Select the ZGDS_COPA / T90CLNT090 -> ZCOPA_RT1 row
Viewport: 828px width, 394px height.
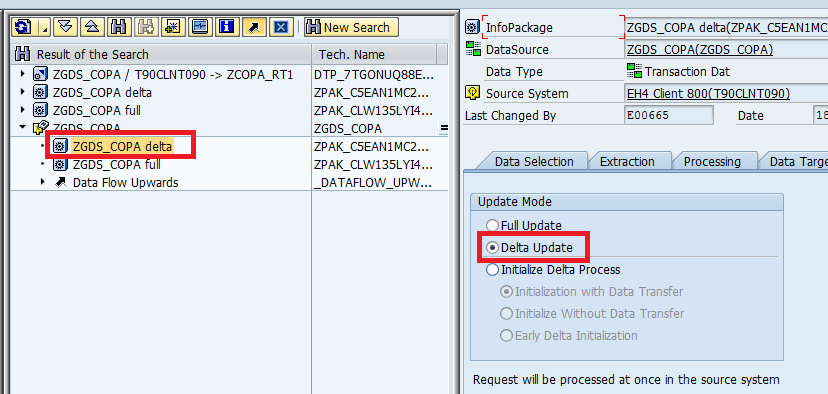tap(172, 74)
